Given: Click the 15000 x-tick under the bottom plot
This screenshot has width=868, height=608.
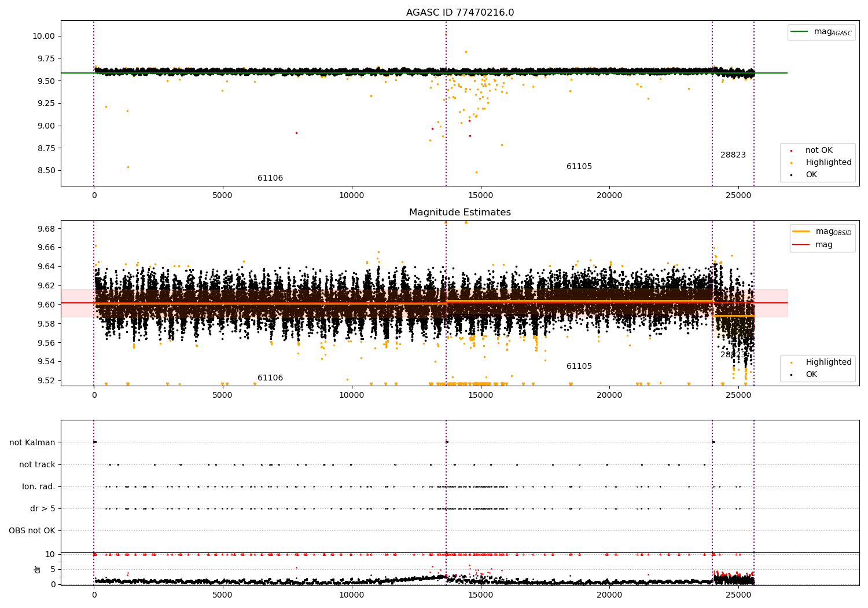Looking at the screenshot, I should 480,595.
